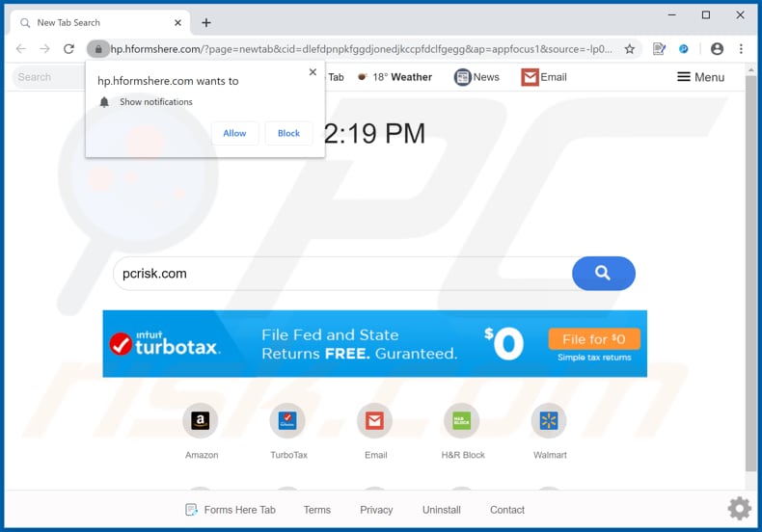Click the blue circular extension icon
This screenshot has width=762, height=532.
point(683,48)
